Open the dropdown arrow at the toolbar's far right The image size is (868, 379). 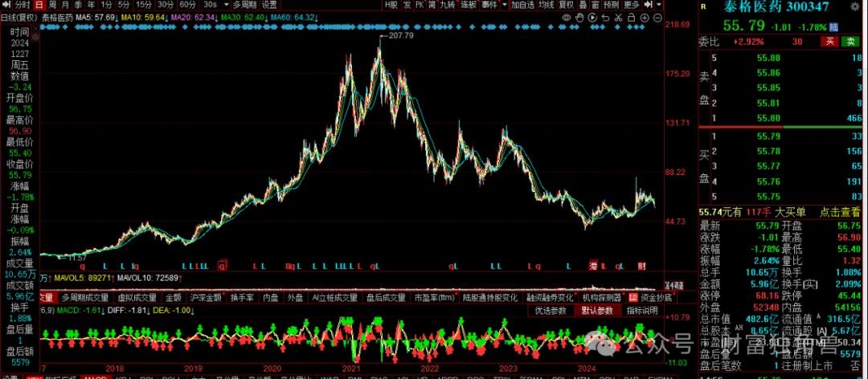[x=659, y=5]
